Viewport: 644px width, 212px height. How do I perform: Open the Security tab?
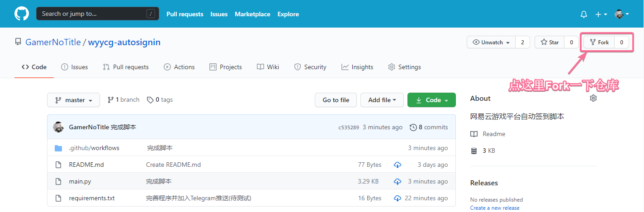click(310, 67)
